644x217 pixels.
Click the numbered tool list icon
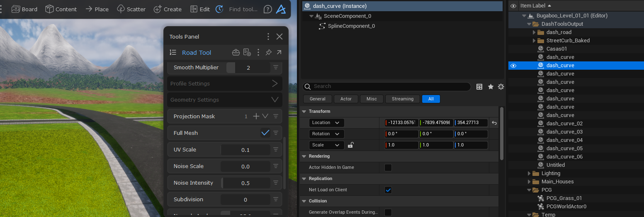point(173,52)
